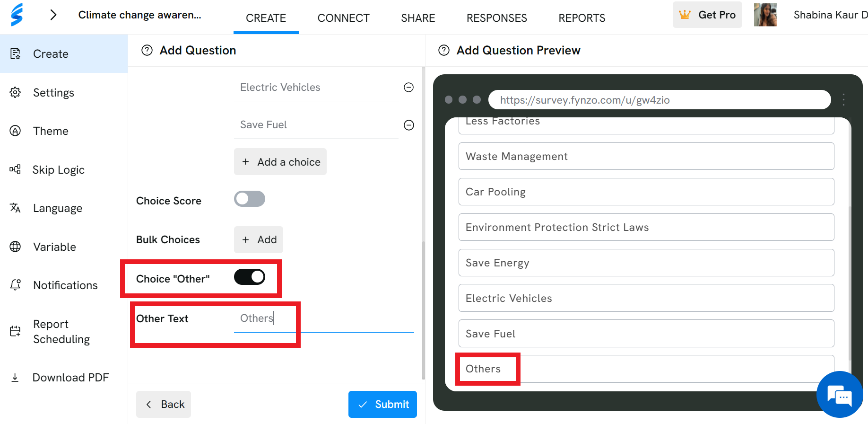Click the Download PDF icon

tap(15, 377)
